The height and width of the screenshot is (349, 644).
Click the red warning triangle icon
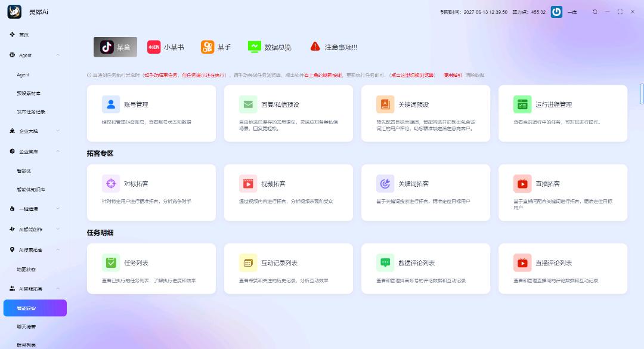pyautogui.click(x=315, y=47)
